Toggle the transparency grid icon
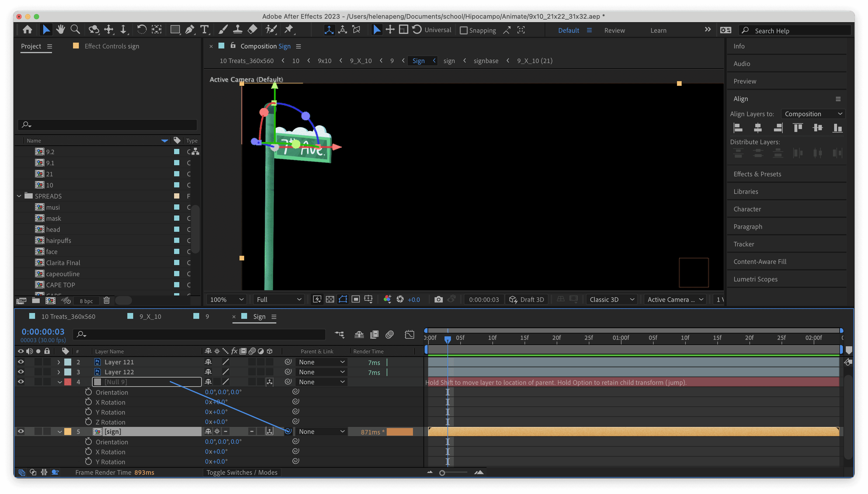 click(330, 299)
